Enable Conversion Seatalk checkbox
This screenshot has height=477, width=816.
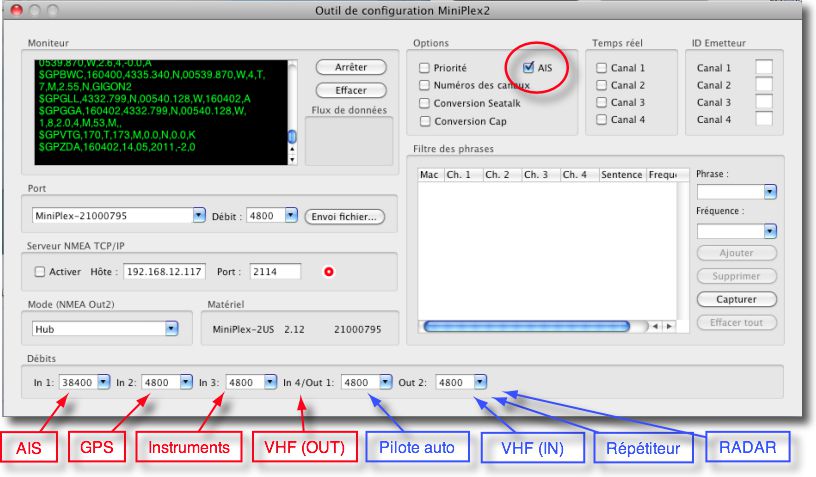coord(425,103)
